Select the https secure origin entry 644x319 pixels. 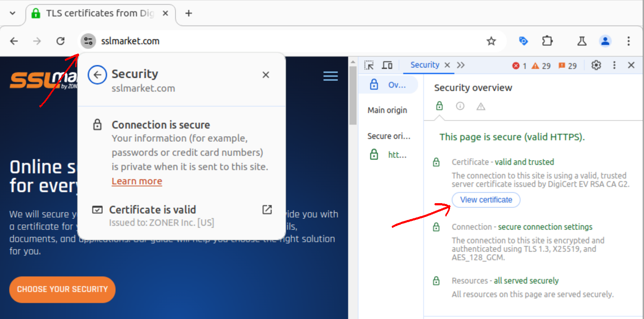point(389,155)
